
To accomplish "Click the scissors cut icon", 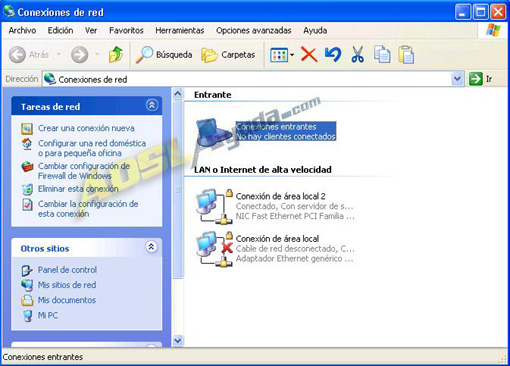I will click(x=358, y=54).
